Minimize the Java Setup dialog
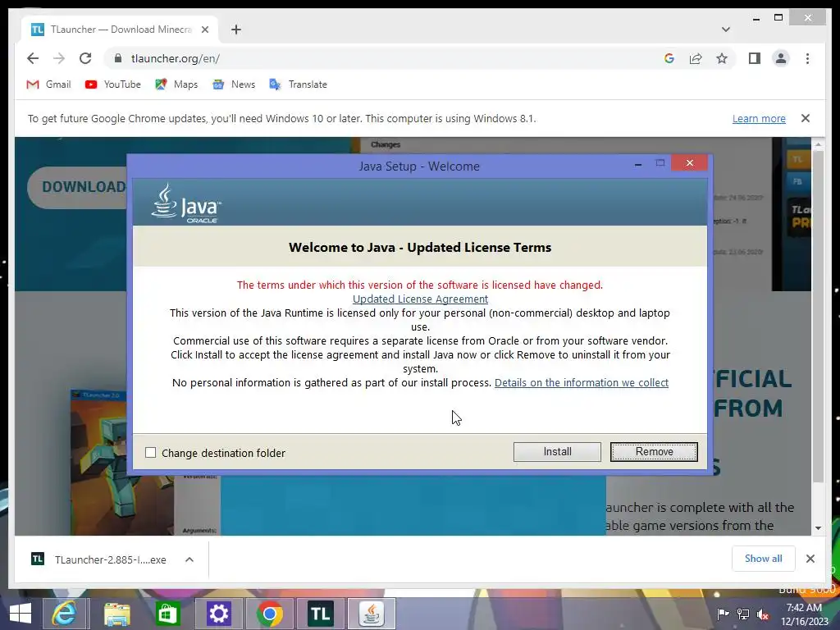Image resolution: width=840 pixels, height=630 pixels. click(x=638, y=163)
